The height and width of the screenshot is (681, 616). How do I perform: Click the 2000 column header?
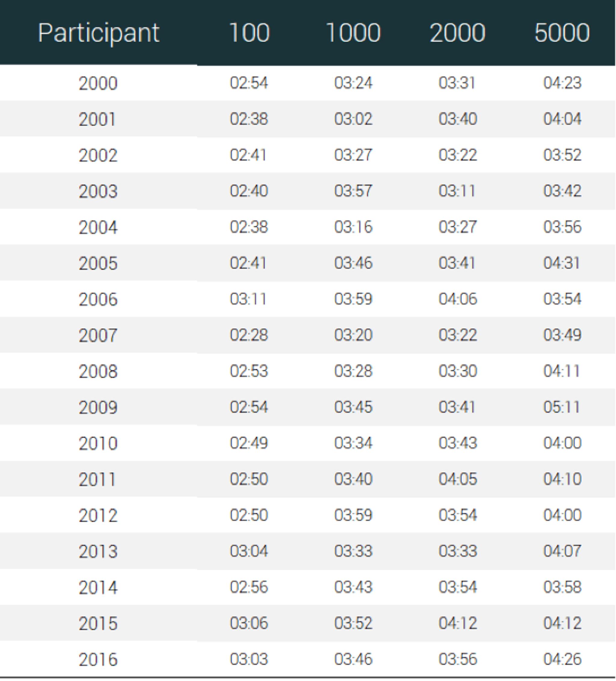pos(457,33)
